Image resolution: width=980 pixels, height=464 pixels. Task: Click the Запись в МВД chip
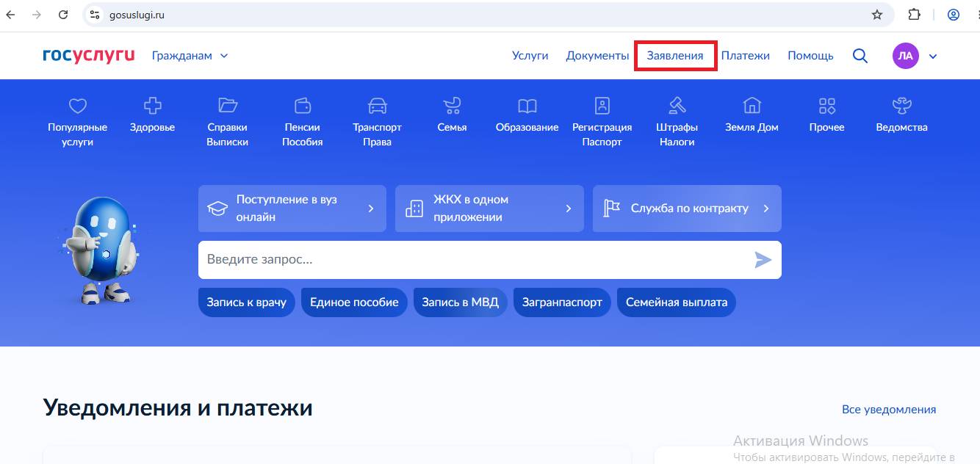[460, 302]
